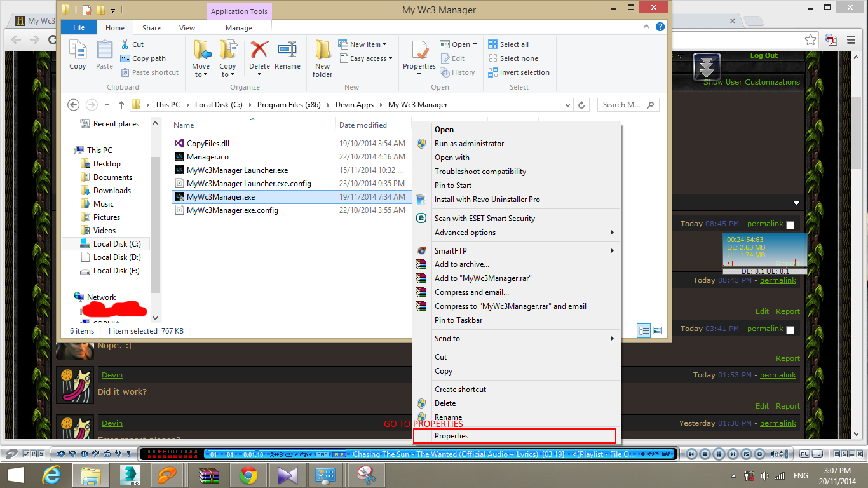Open Visual Studio from the taskbar
Viewport: 868px width, 488px height.
pos(287,475)
